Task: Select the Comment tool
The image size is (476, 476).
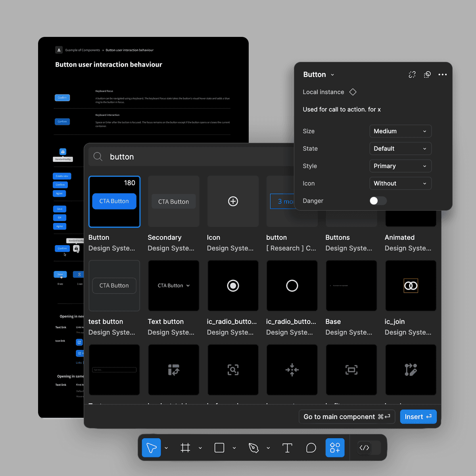Action: [x=311, y=448]
